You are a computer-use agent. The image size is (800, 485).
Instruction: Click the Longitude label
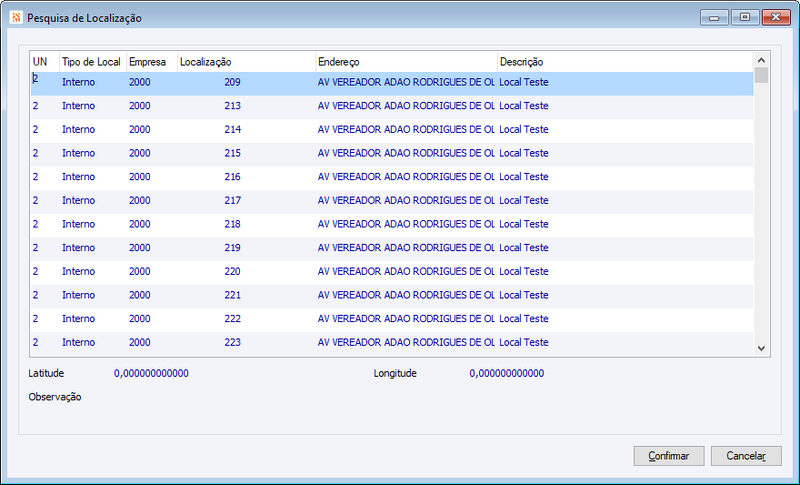coord(395,373)
